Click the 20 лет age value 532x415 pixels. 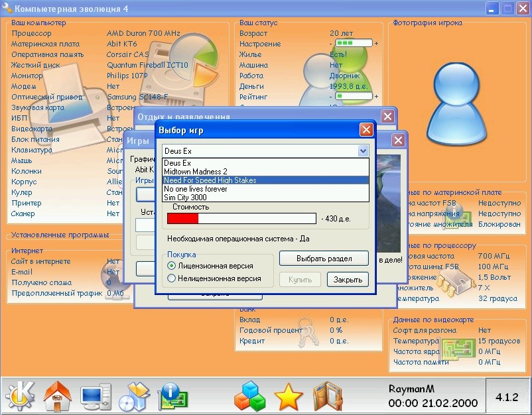tap(341, 33)
